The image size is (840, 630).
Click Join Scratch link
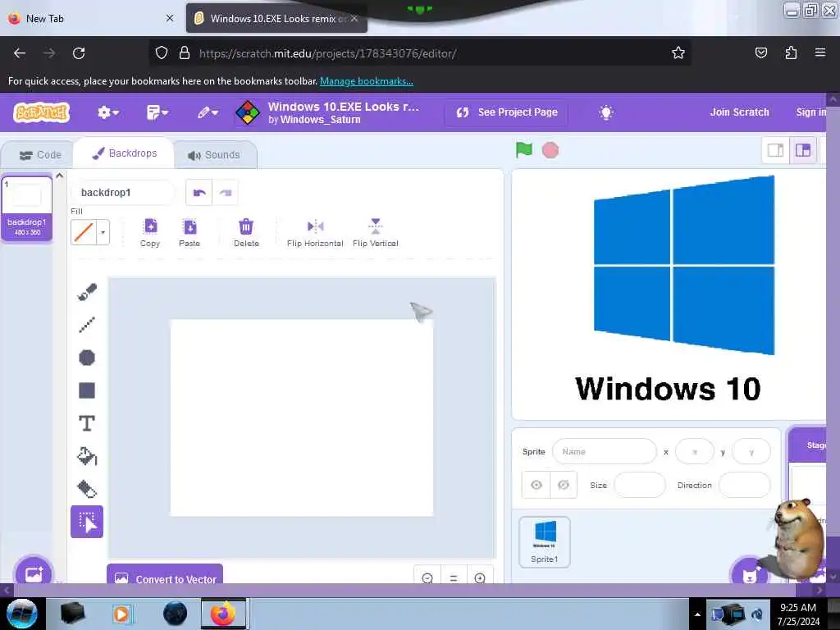[739, 112]
